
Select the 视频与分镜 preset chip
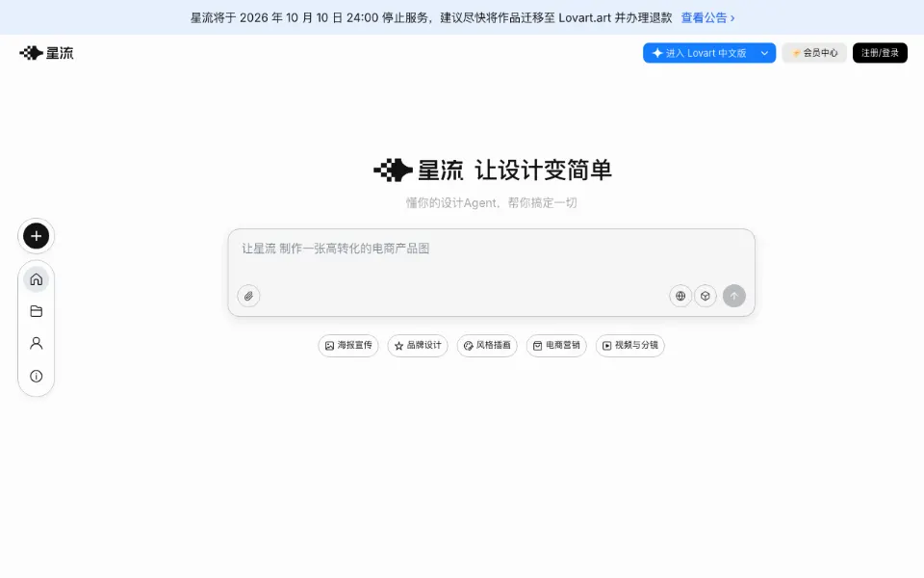[x=629, y=346]
